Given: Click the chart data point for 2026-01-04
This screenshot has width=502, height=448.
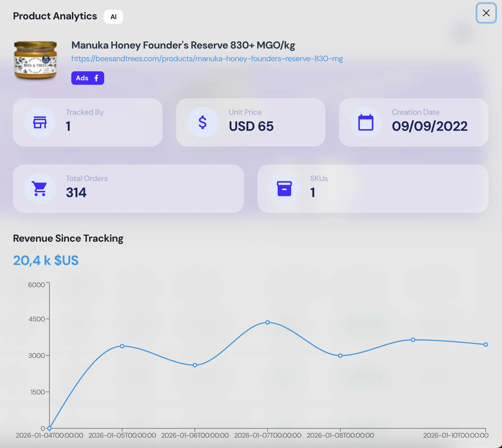Looking at the screenshot, I should 49,428.
